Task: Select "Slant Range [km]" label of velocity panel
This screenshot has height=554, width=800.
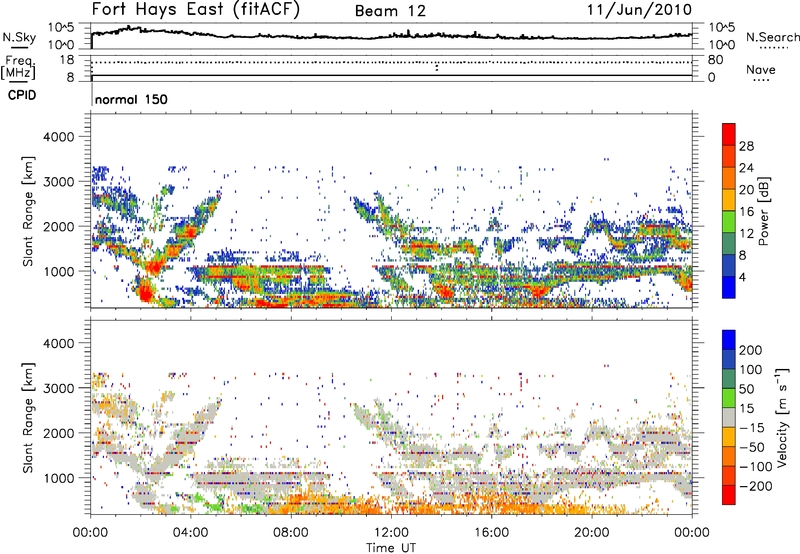Action: click(x=28, y=418)
